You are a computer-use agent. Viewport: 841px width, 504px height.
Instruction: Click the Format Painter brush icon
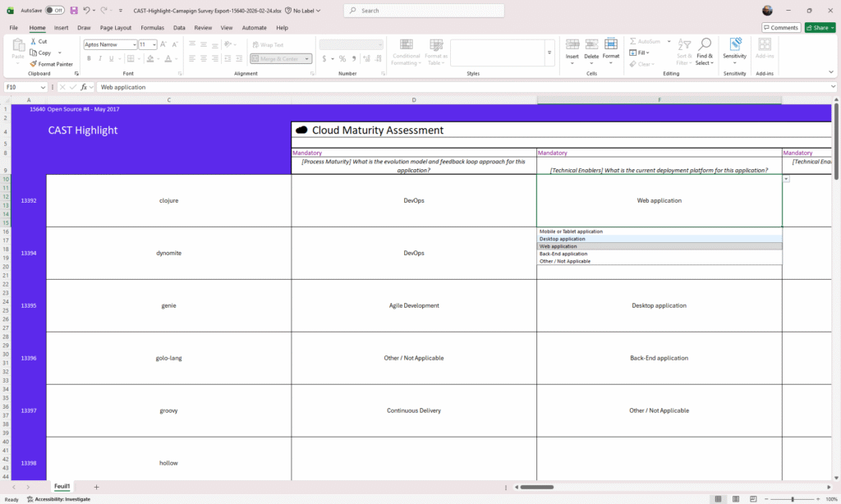click(x=34, y=64)
